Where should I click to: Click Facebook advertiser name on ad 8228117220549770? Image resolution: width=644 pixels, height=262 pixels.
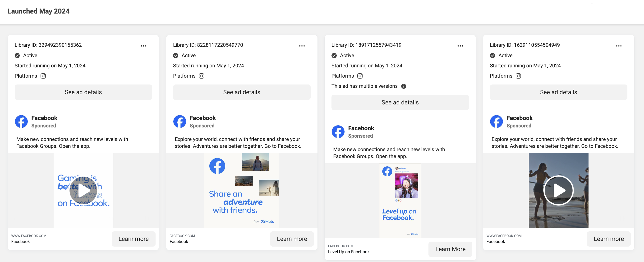pos(202,118)
